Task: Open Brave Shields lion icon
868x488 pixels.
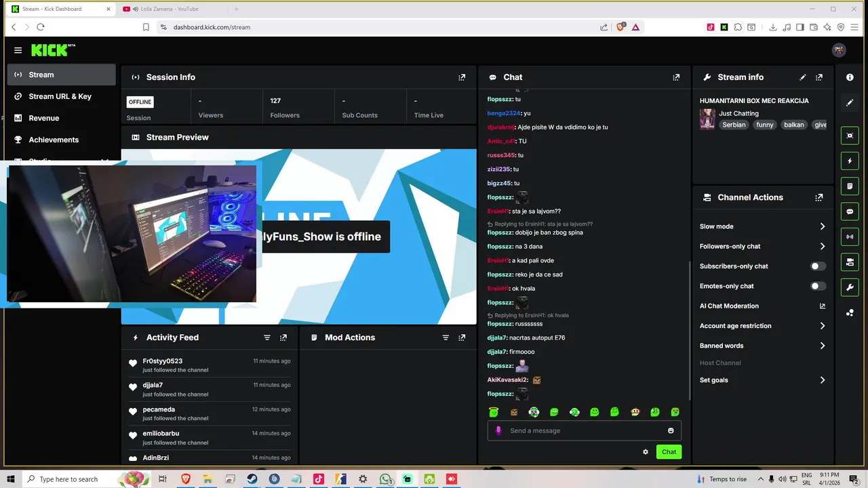Action: click(620, 27)
